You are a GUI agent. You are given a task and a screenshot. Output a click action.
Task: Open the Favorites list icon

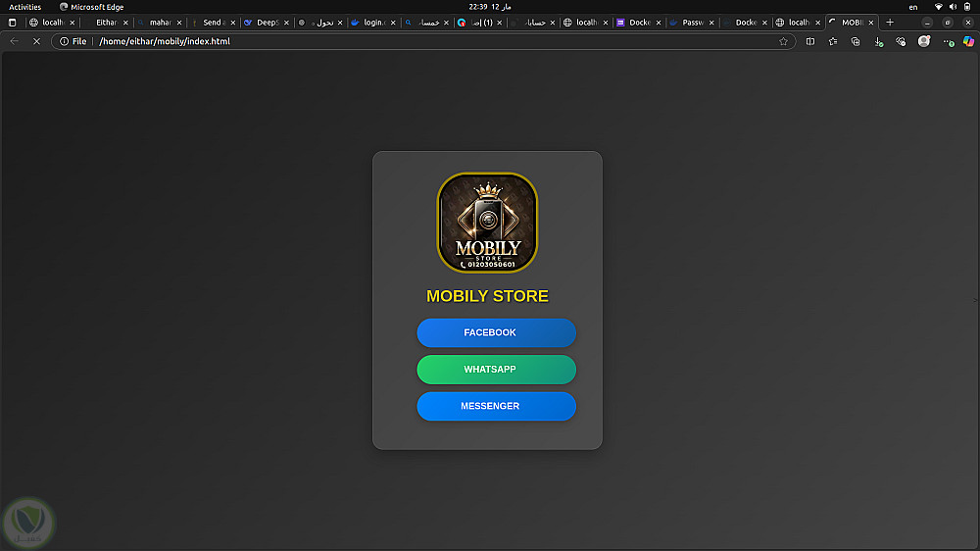(833, 41)
